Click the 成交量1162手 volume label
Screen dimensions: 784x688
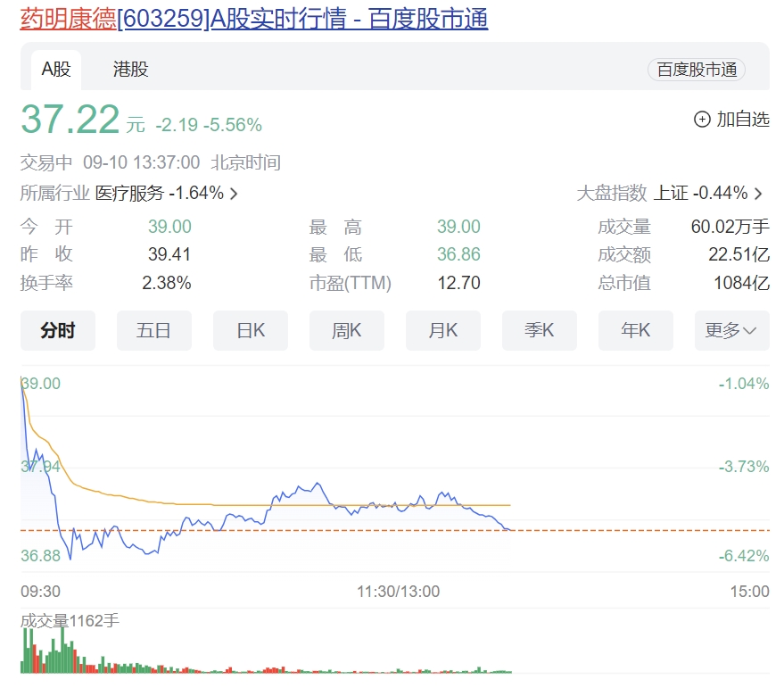pos(70,620)
